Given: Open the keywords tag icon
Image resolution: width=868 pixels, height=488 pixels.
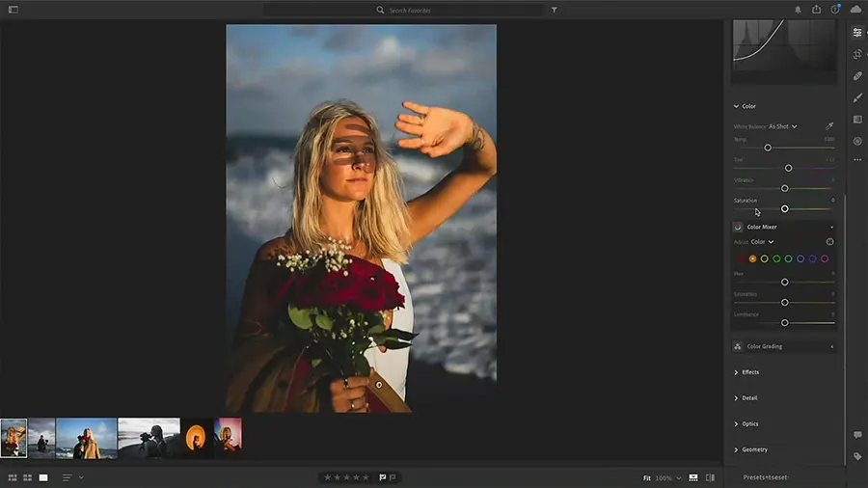Looking at the screenshot, I should point(857,456).
